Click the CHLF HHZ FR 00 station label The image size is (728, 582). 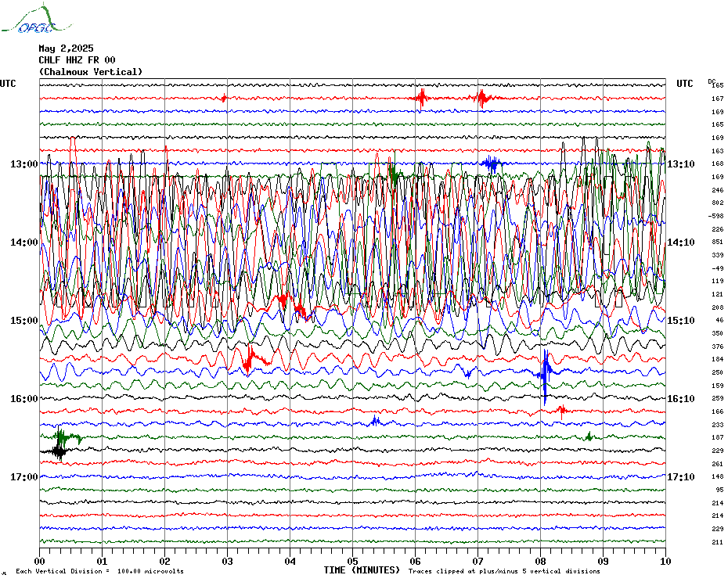pos(77,60)
